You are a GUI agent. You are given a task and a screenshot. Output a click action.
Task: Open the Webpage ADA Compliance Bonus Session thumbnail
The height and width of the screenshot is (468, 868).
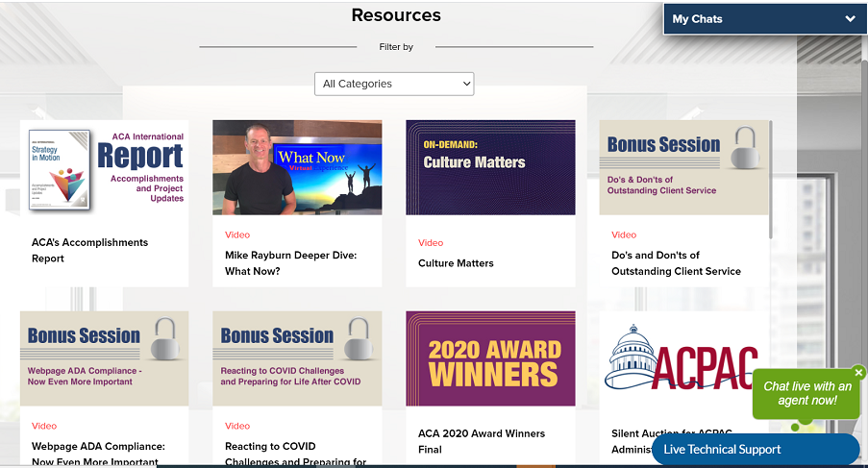(104, 358)
